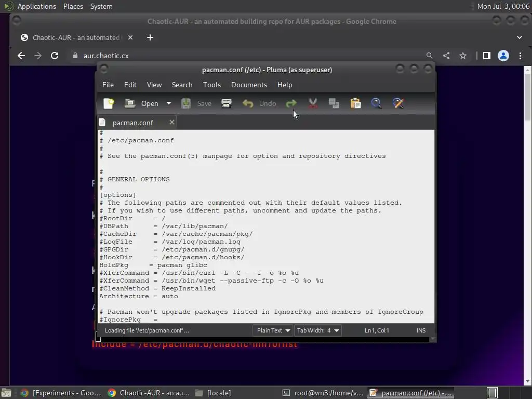Image resolution: width=532 pixels, height=399 pixels.
Task: Share this page from Chrome's address bar
Action: click(446, 56)
